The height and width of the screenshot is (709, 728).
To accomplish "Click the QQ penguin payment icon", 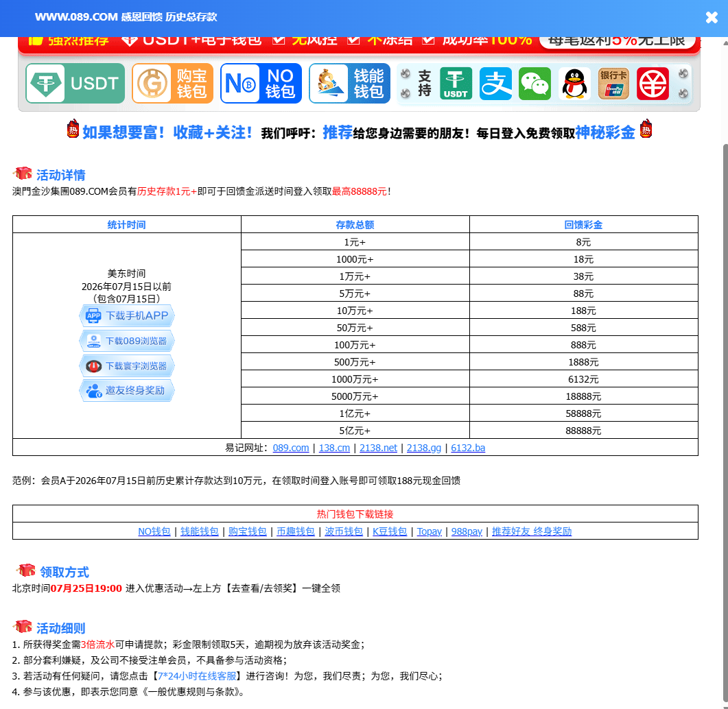I will [574, 84].
